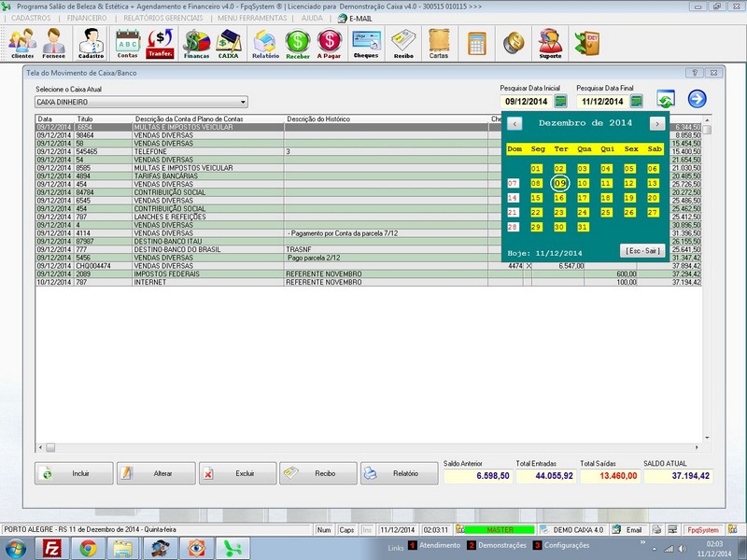747x560 pixels.
Task: Click the green Receber dollar icon
Action: coord(298,43)
